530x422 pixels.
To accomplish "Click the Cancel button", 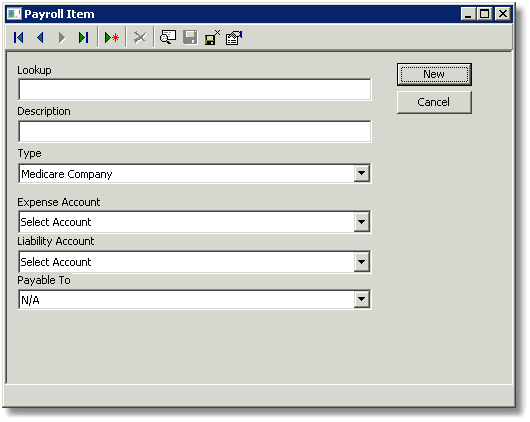I will 434,102.
